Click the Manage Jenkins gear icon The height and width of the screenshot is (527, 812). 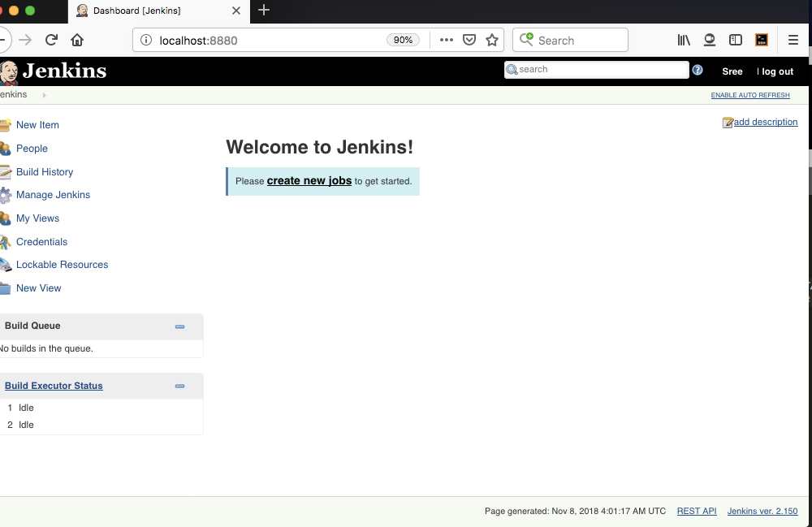click(5, 195)
